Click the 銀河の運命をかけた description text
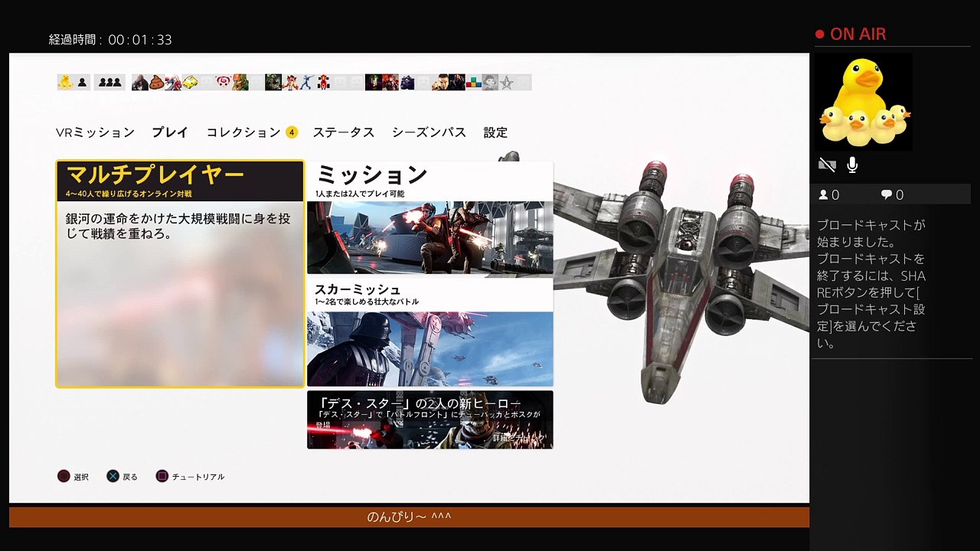Viewport: 980px width, 551px height. coord(178,226)
